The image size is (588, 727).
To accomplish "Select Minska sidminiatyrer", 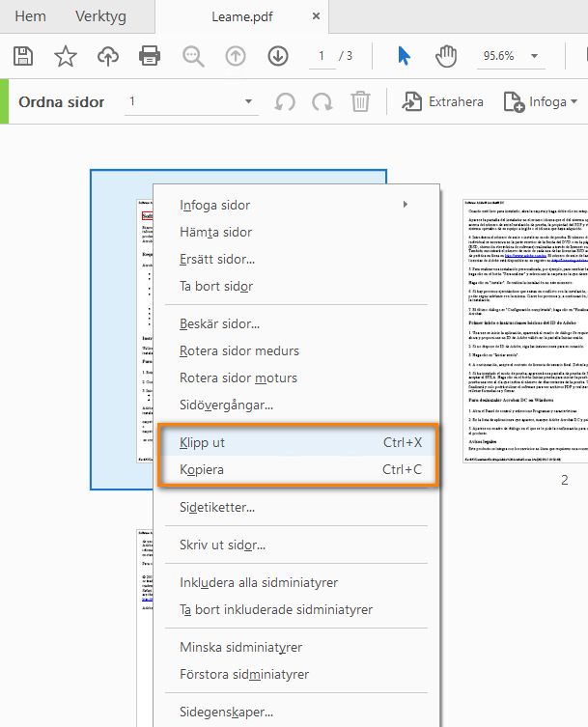I will [x=295, y=647].
